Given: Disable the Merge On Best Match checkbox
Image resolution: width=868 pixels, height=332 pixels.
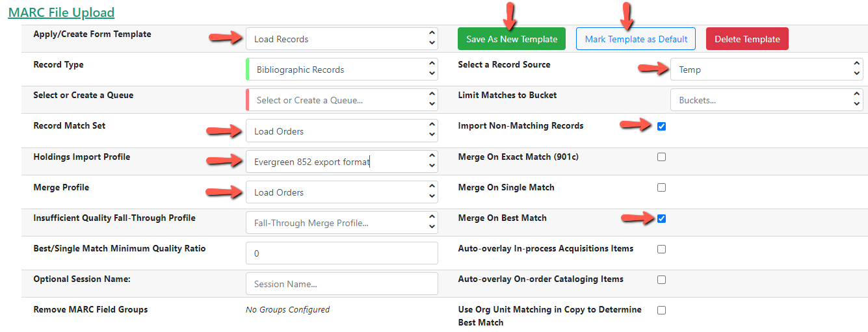Looking at the screenshot, I should pos(661,218).
